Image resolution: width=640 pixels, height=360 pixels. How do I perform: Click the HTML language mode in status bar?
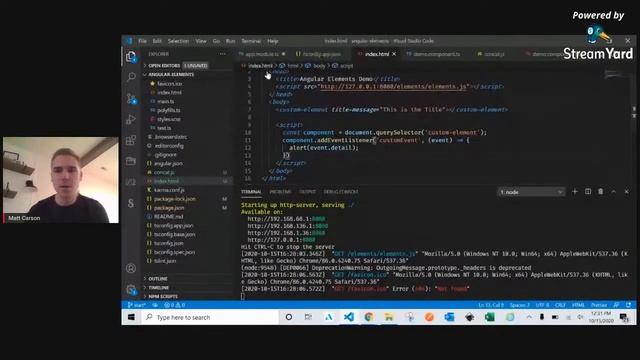coord(578,305)
